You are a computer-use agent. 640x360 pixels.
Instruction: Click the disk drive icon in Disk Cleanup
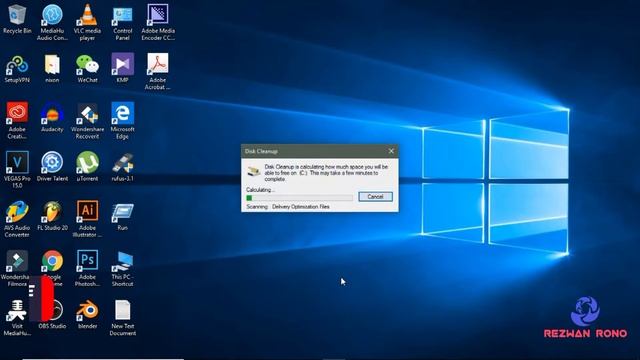point(254,171)
